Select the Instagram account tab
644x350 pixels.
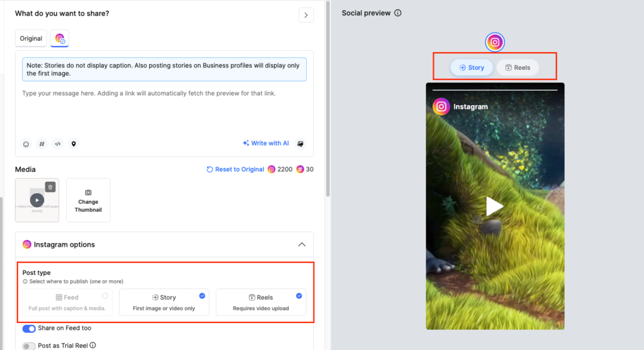coord(60,38)
